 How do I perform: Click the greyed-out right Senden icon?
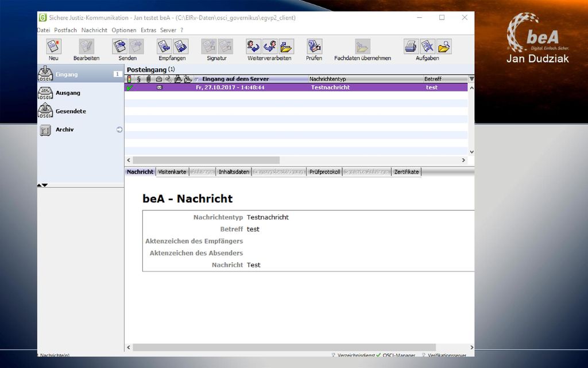tap(136, 47)
